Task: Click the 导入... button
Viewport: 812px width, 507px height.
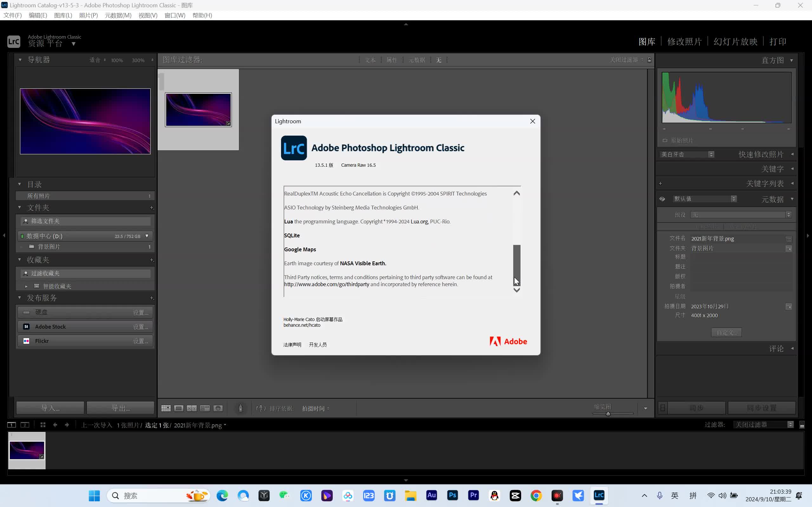Action: point(50,408)
